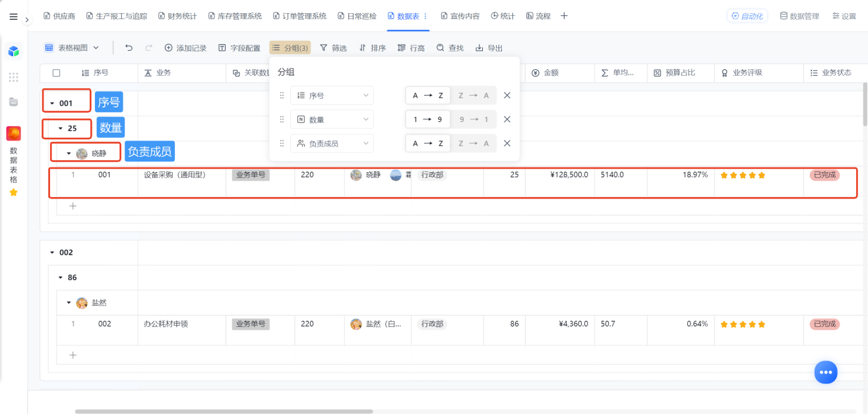Open the 表格视图 view dropdown
Screen dimensions: 868x414
pyautogui.click(x=72, y=47)
